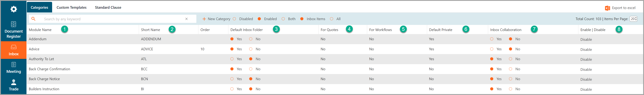Image resolution: width=644 pixels, height=95 pixels.
Task: Click Disable link for Authority To Let
Action: coord(586,59)
